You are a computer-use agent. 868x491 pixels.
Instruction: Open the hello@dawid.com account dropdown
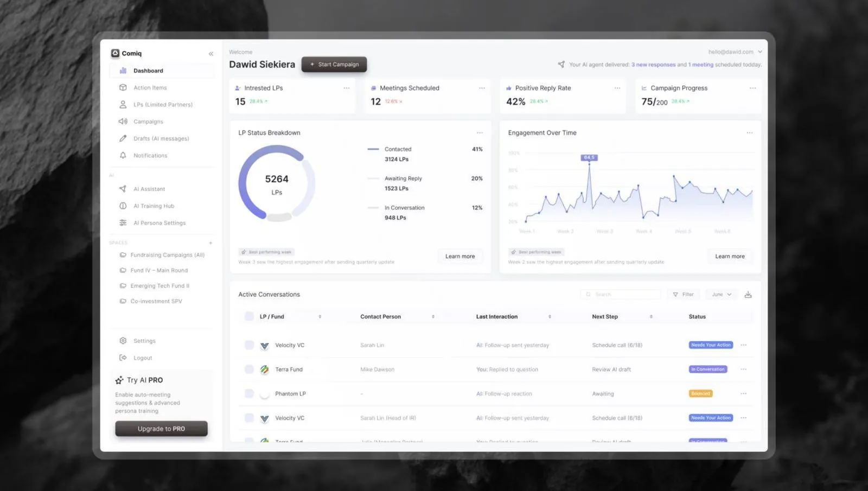pos(735,52)
